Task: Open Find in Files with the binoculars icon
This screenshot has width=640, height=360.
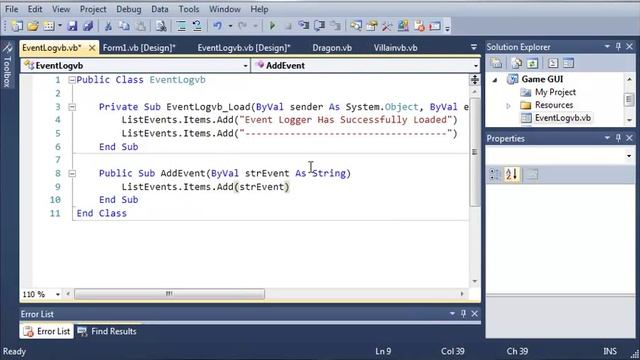Action: point(161,26)
